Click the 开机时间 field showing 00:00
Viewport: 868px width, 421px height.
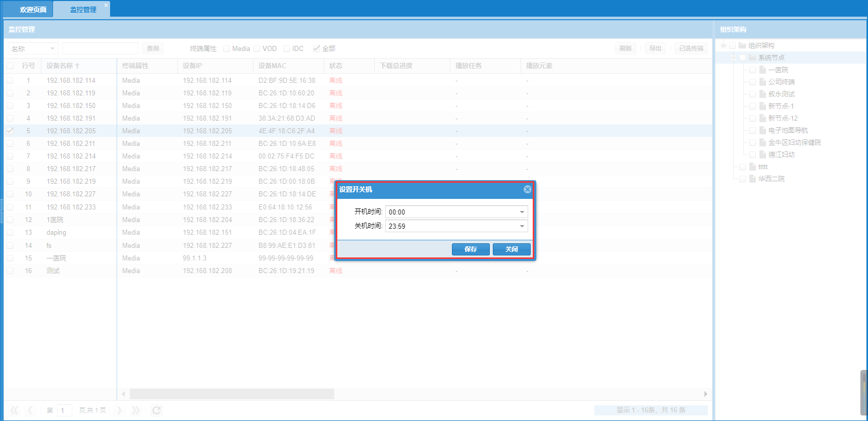(456, 212)
